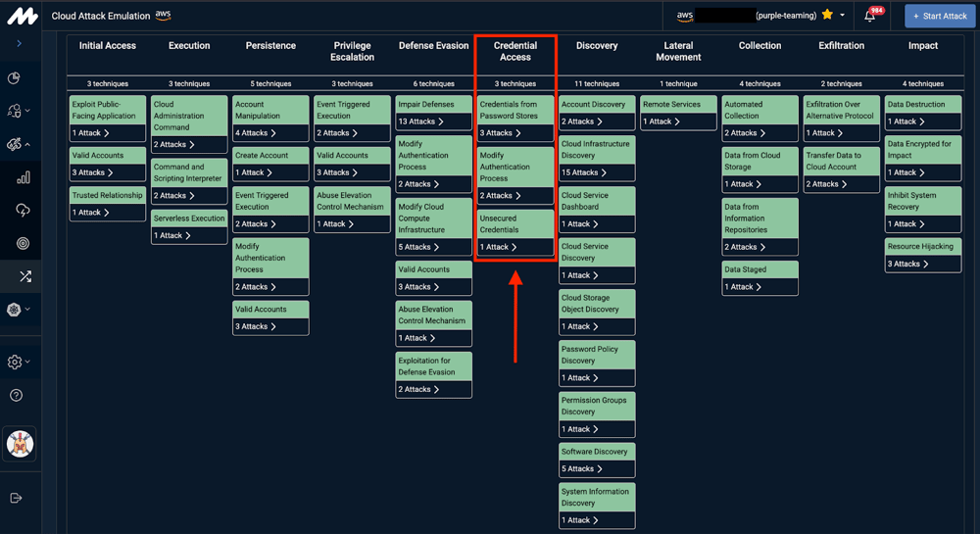Click the logout icon at sidebar bottom
980x534 pixels.
point(16,498)
